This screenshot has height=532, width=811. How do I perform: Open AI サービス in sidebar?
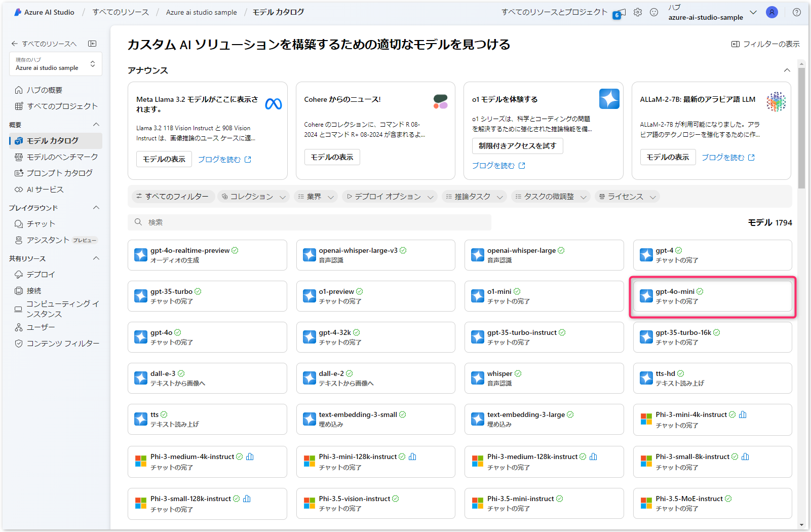point(56,189)
